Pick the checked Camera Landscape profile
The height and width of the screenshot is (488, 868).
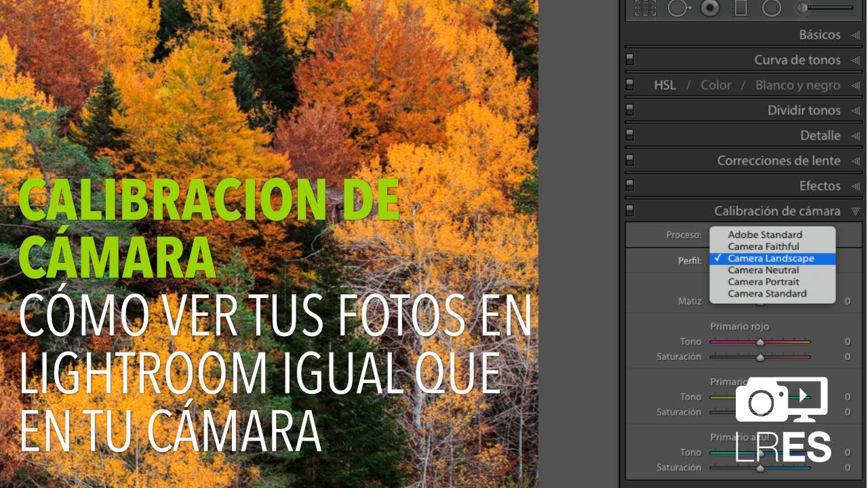point(772,258)
